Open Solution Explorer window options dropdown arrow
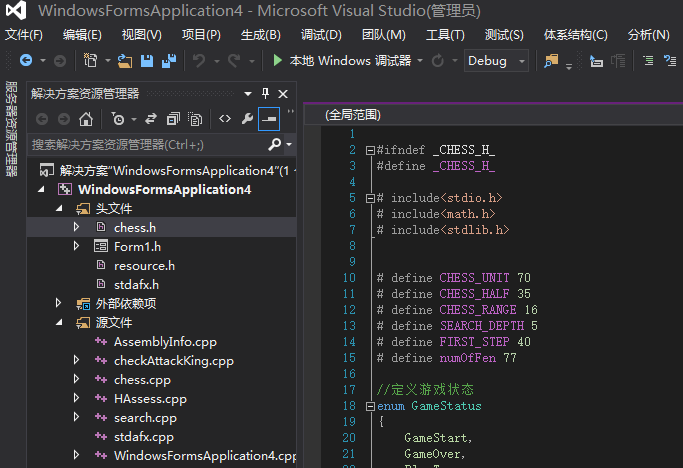 [248, 94]
